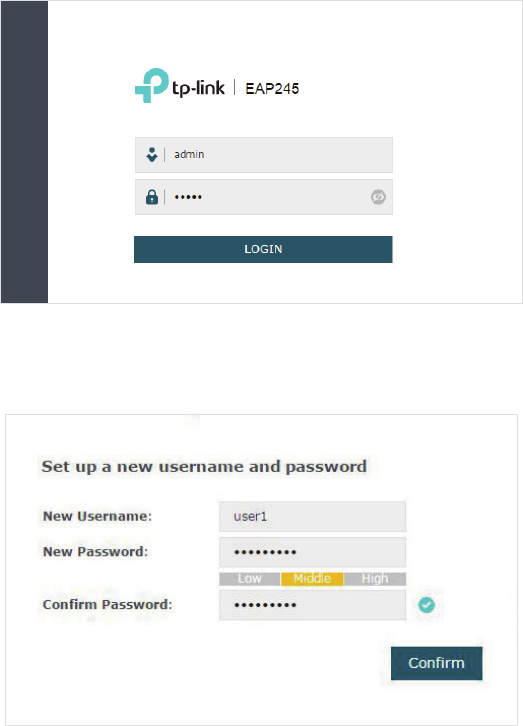The width and height of the screenshot is (523, 726).
Task: Click the tp-link brand text
Action: [199, 88]
